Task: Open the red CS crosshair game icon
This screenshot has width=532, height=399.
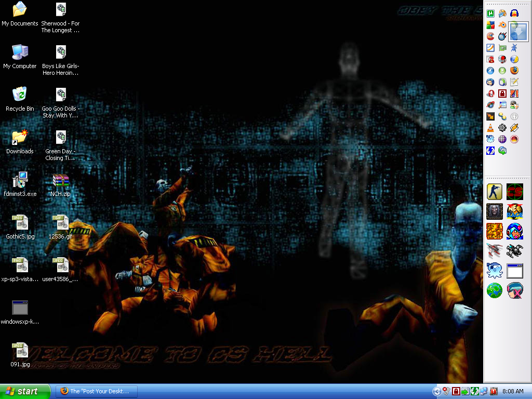Action: click(515, 192)
